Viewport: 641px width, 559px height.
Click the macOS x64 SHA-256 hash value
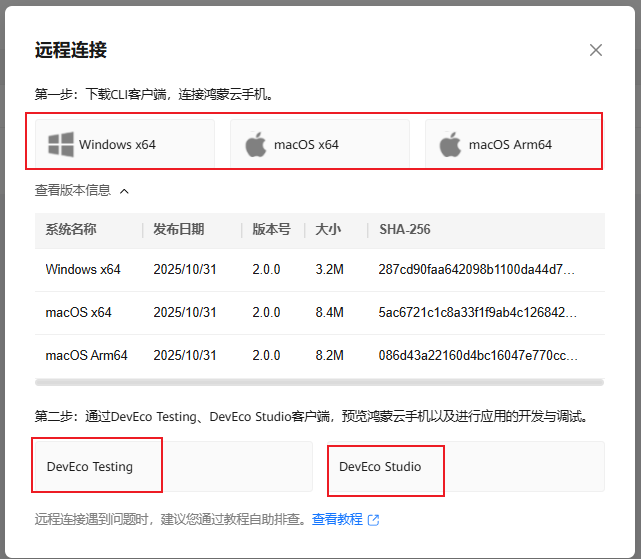tap(477, 312)
